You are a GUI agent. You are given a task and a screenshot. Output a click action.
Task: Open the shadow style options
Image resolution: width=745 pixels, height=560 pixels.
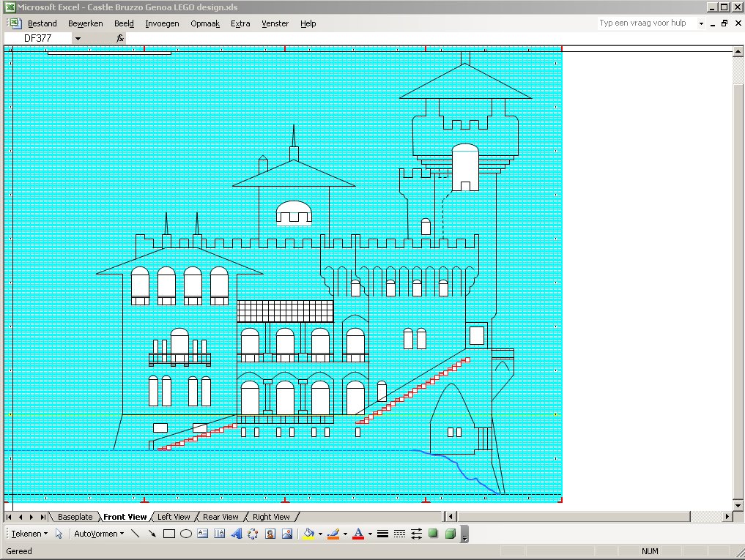[x=434, y=534]
